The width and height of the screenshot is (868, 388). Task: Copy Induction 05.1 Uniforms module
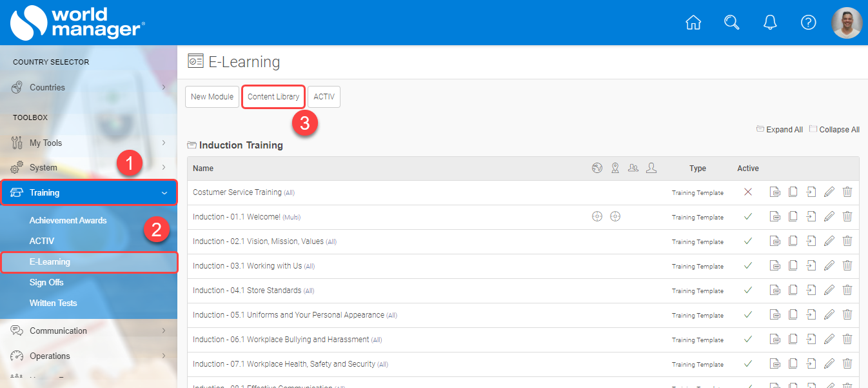pyautogui.click(x=793, y=314)
